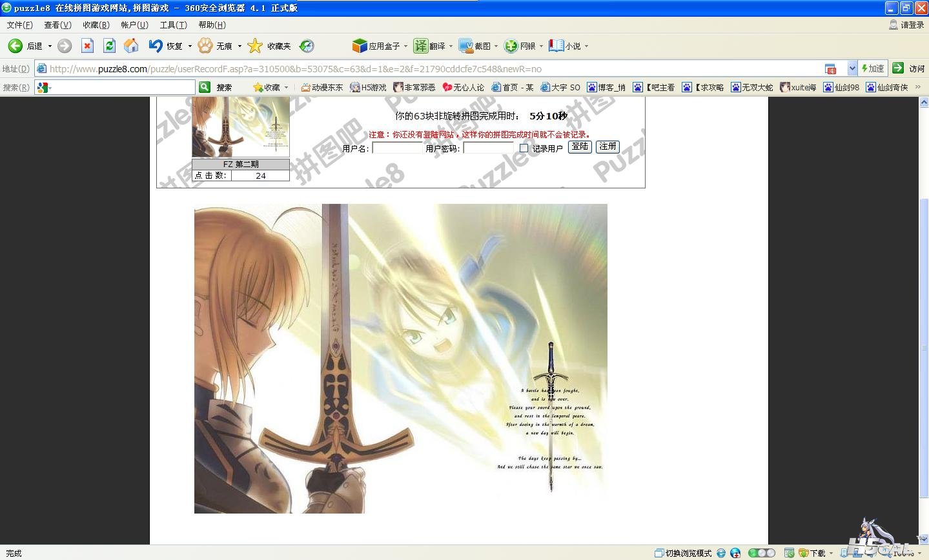
Task: Open the 帐户(U) menu
Action: [x=134, y=25]
